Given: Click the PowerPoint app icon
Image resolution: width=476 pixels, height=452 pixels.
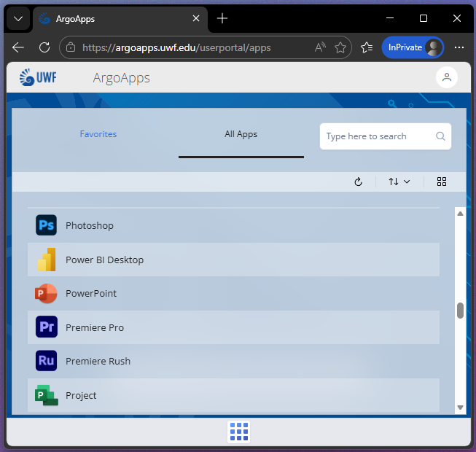Looking at the screenshot, I should 46,294.
